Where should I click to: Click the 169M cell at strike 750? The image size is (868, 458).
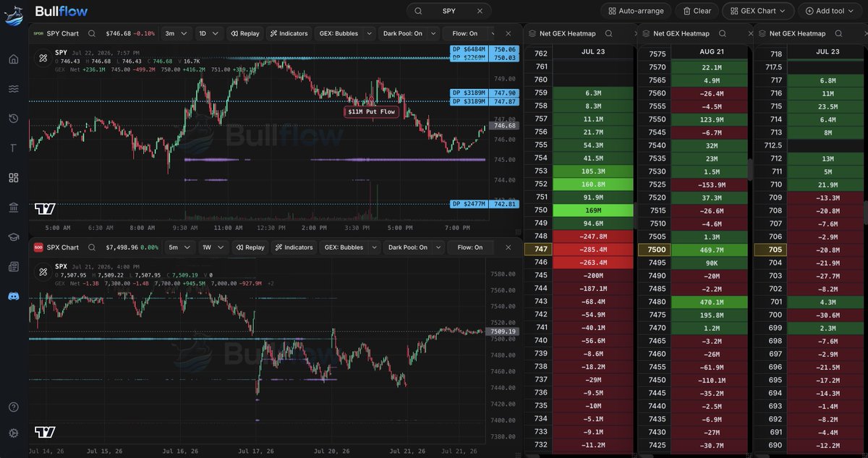(593, 210)
